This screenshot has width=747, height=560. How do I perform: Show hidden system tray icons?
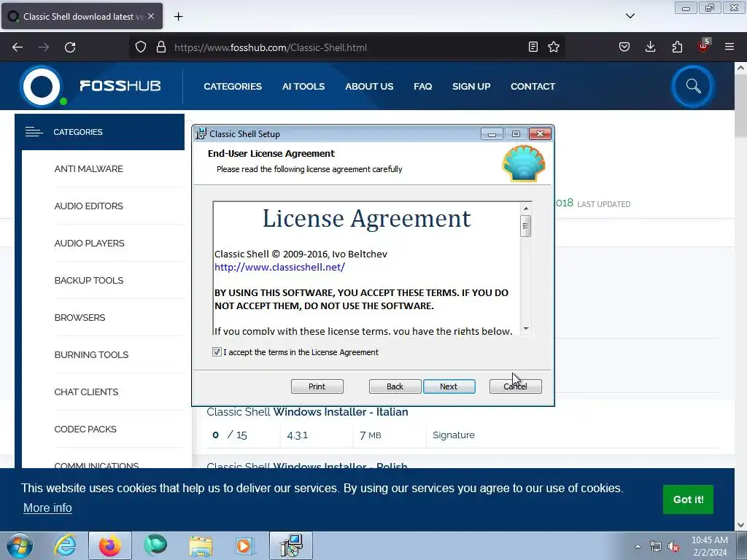638,546
